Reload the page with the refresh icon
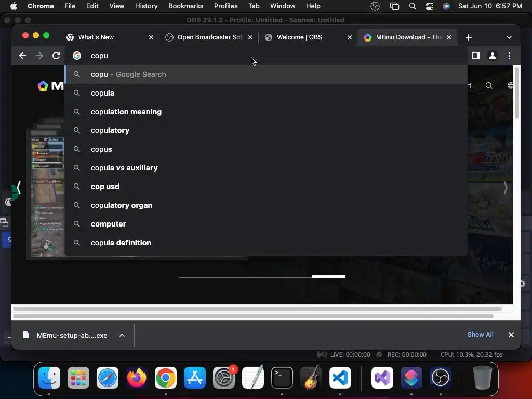 tap(56, 56)
